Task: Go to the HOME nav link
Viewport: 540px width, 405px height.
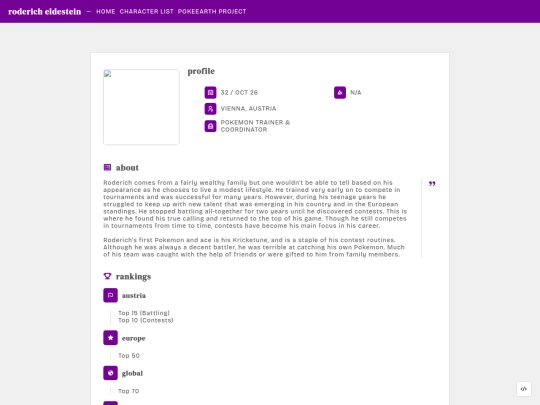Action: 106,12
